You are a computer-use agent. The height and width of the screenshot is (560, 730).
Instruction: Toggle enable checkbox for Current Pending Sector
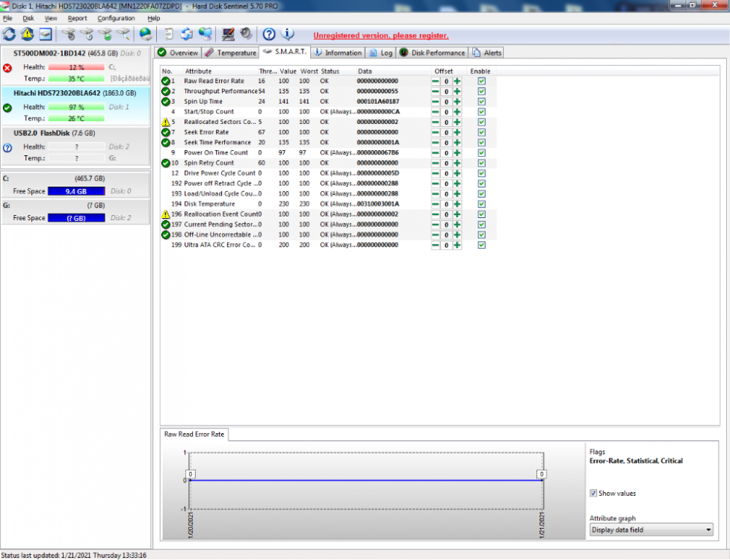click(481, 224)
